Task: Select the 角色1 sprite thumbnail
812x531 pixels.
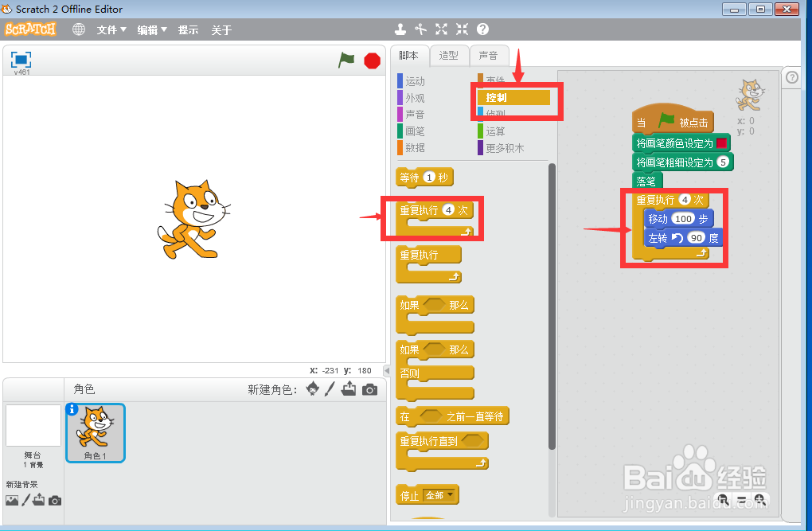Action: (x=96, y=432)
